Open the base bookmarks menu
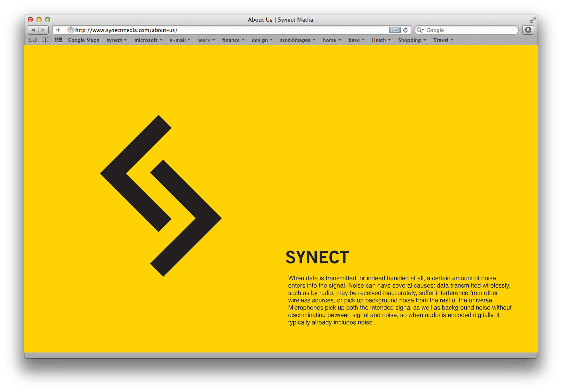Viewport: 562px width, 392px height. click(356, 40)
